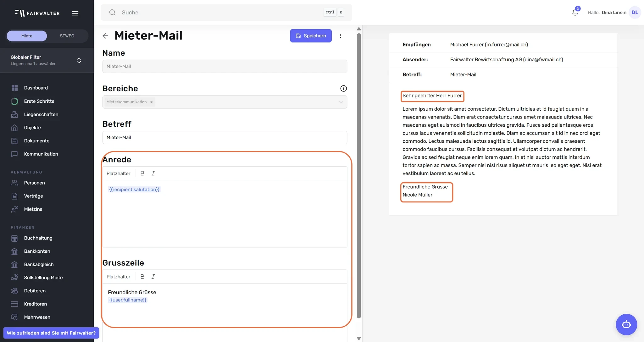Viewport: 644px width, 342px height.
Task: Remove the Mieterkommunikation tag
Action: pyautogui.click(x=151, y=102)
